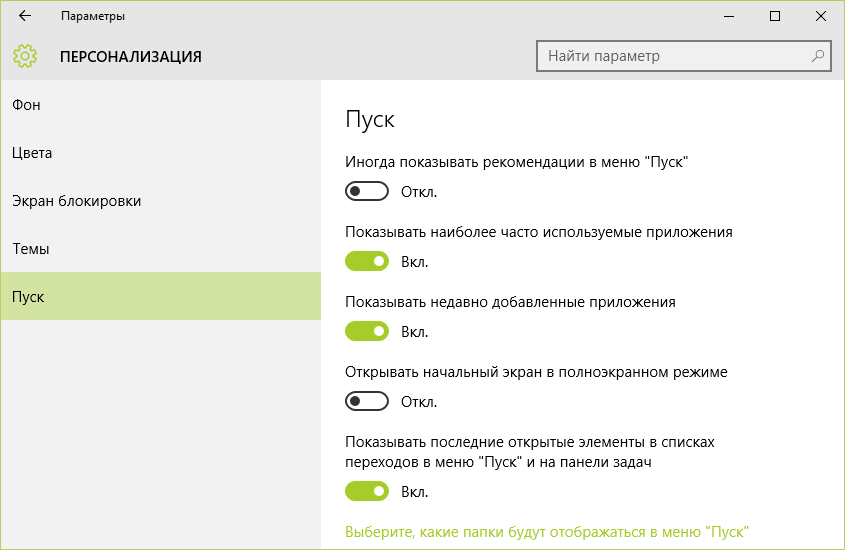This screenshot has height=550, width=845.
Task: Turn off recent items in jump lists
Action: [x=366, y=491]
